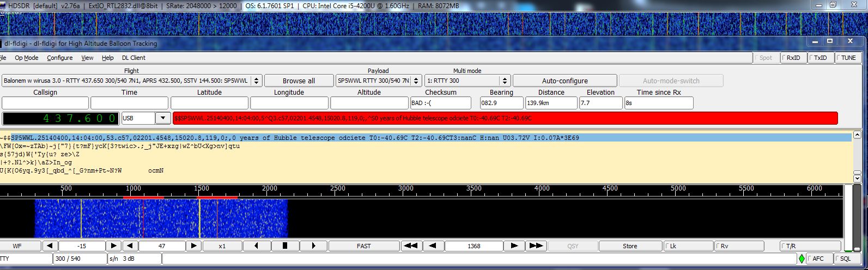Click the 1368 cursor frequency value
The width and height of the screenshot is (868, 270).
point(474,246)
